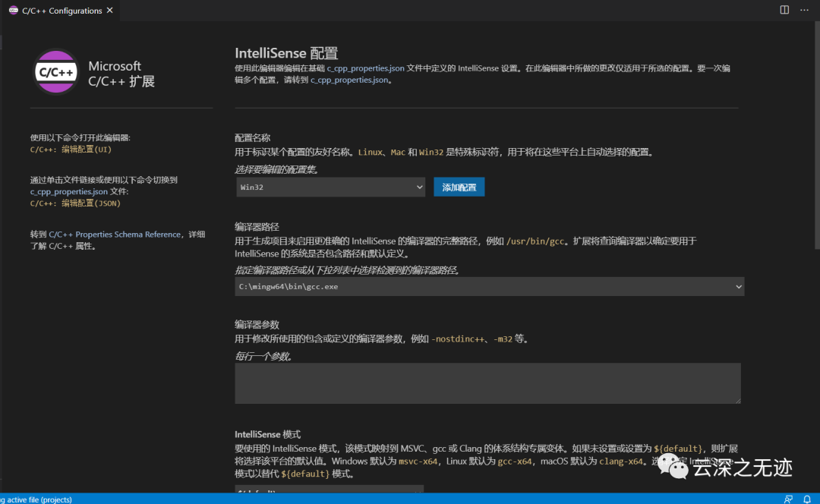This screenshot has height=504, width=820.
Task: Click the 编译器路径 section label
Action: click(257, 227)
